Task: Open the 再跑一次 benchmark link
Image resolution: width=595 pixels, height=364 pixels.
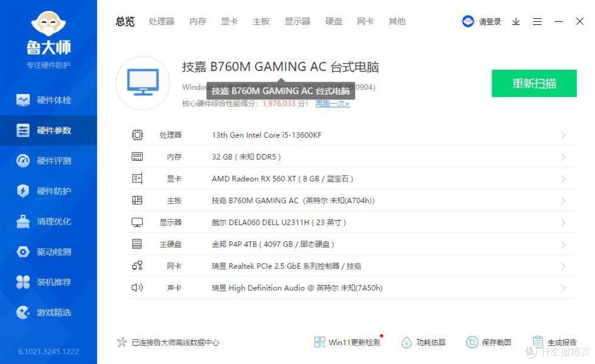Action: [332, 103]
